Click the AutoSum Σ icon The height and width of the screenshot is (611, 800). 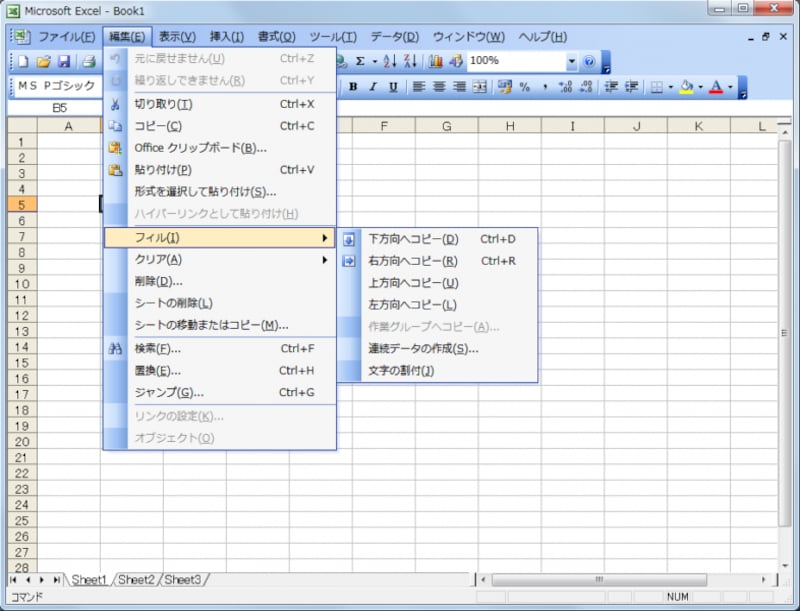click(x=360, y=61)
